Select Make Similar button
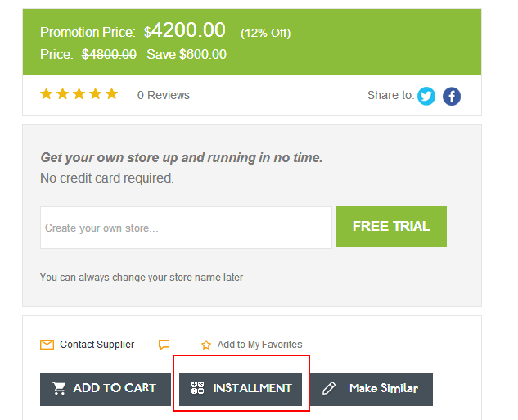Viewport: 518px width, 420px height. [372, 390]
